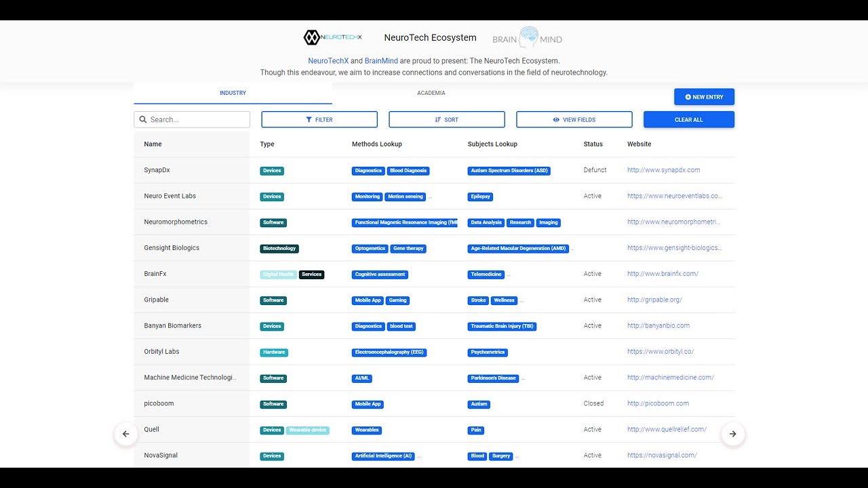
Task: Open the gripable.org website link
Action: coord(655,300)
